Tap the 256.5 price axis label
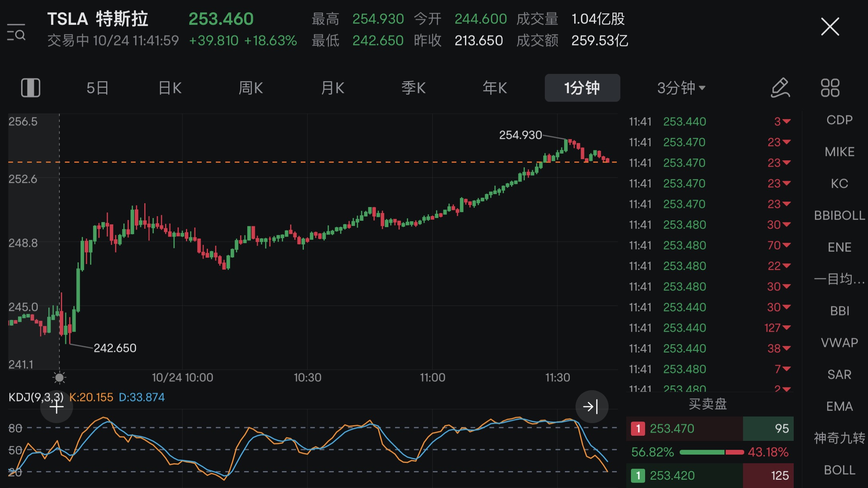This screenshot has height=488, width=868. [x=23, y=122]
